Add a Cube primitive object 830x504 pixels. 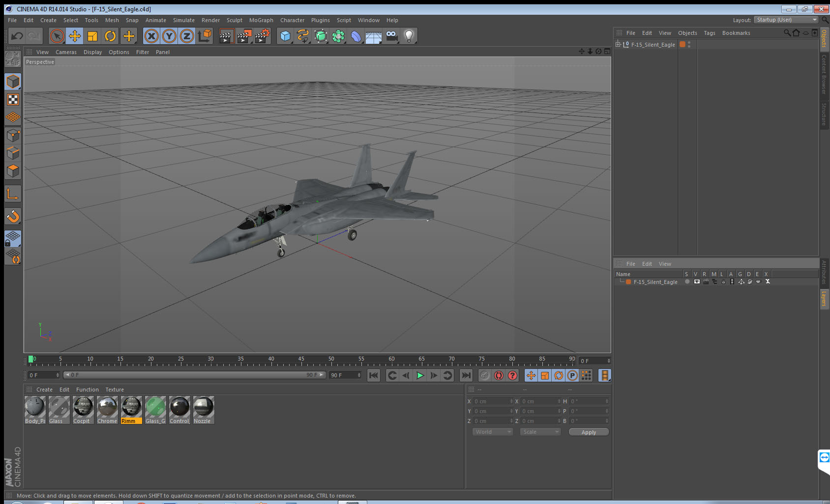285,36
